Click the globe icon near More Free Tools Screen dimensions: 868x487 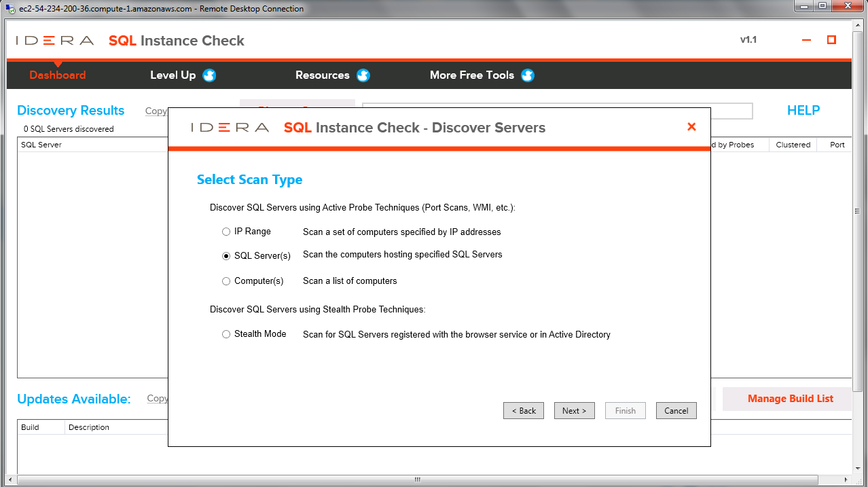pos(527,75)
